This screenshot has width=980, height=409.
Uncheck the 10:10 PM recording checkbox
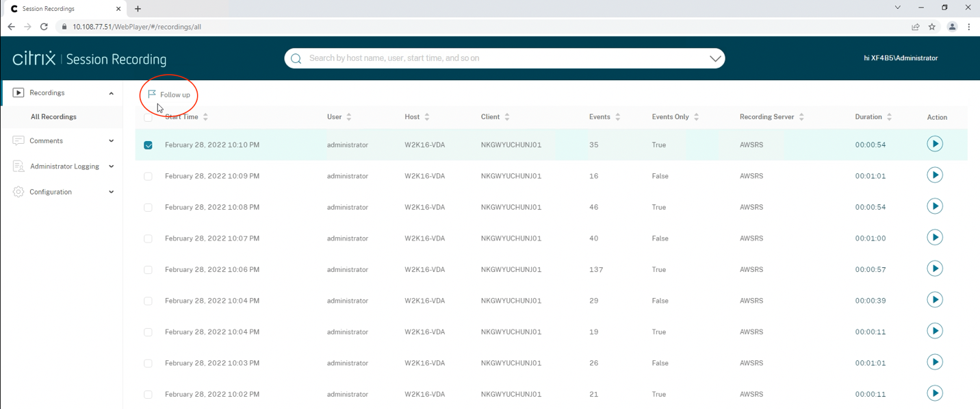pyautogui.click(x=148, y=145)
